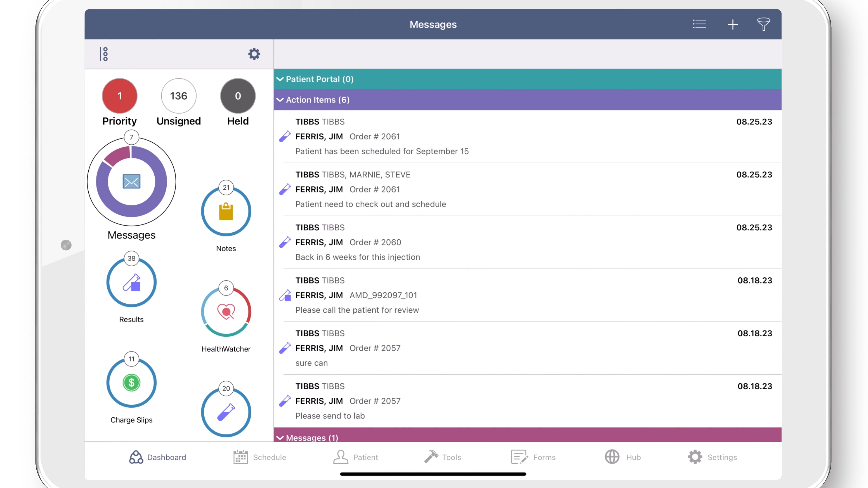Select the Held 0 counter circle
Viewport: 868px width, 488px height.
[238, 96]
